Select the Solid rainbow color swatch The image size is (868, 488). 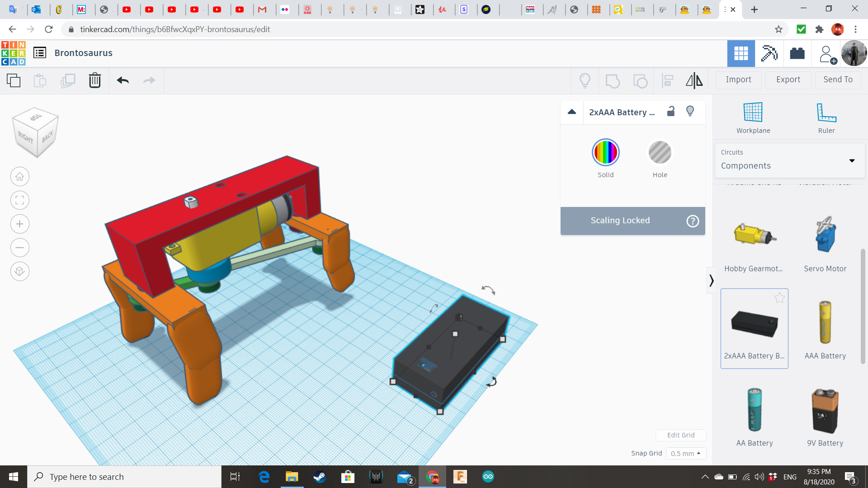pos(605,152)
